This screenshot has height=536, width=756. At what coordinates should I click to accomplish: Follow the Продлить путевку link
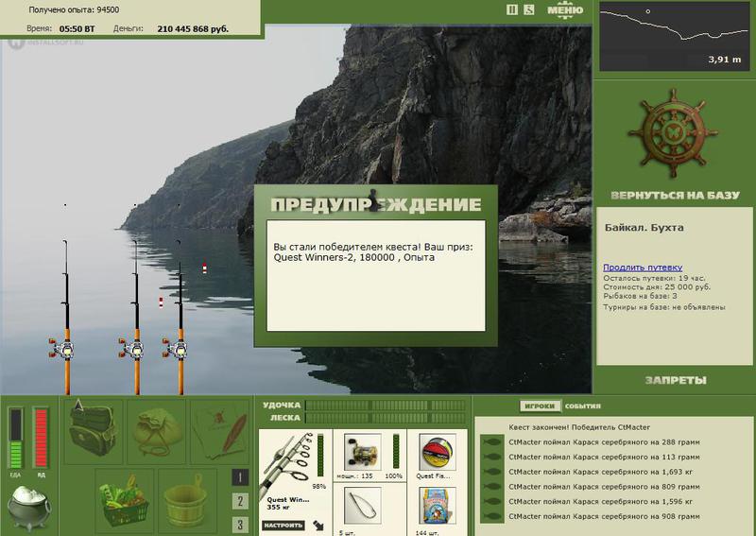click(643, 268)
